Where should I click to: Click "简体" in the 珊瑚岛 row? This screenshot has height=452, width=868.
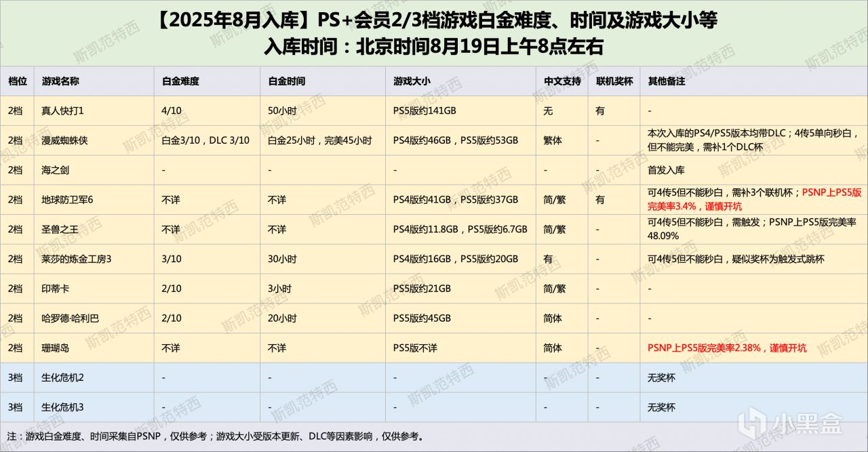(x=553, y=348)
